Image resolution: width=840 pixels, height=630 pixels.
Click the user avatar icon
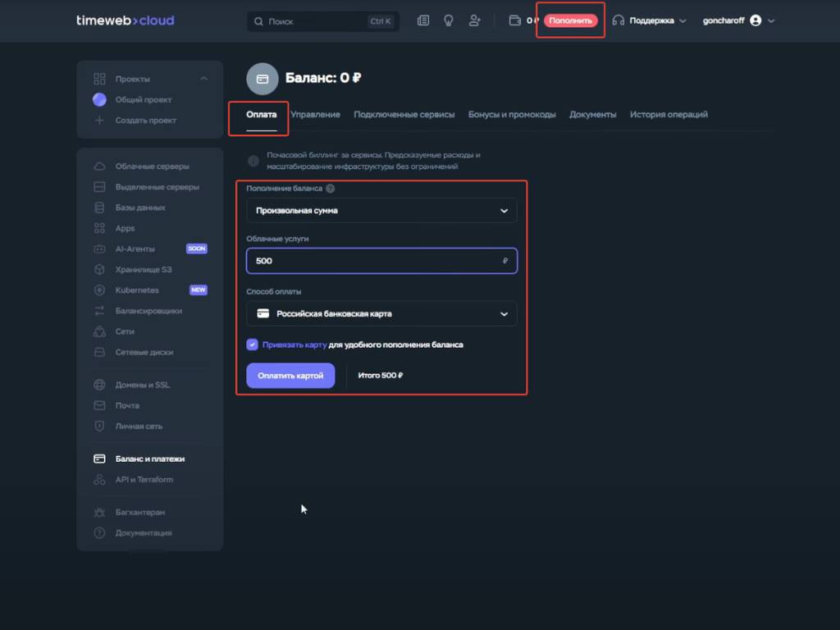756,21
